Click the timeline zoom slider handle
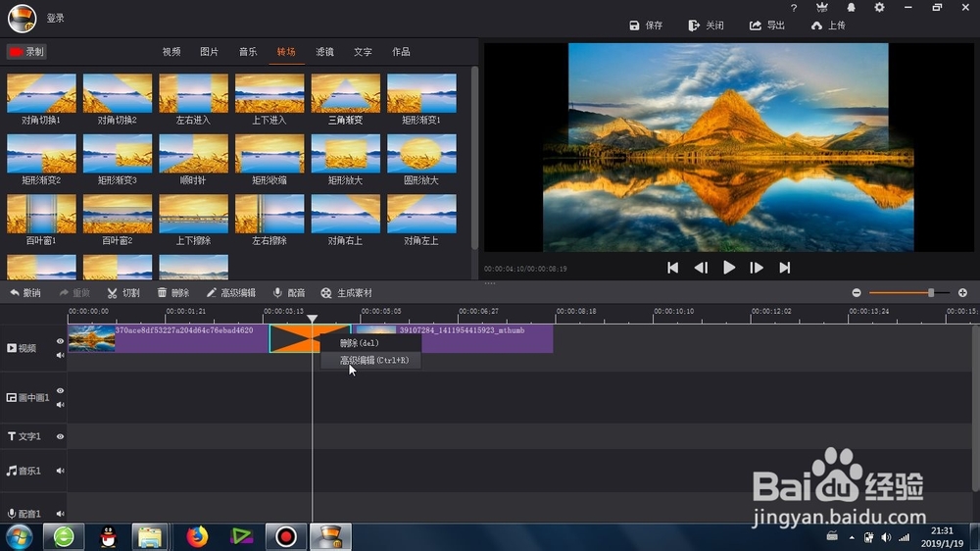Screen dimensions: 980x551 pyautogui.click(x=931, y=293)
